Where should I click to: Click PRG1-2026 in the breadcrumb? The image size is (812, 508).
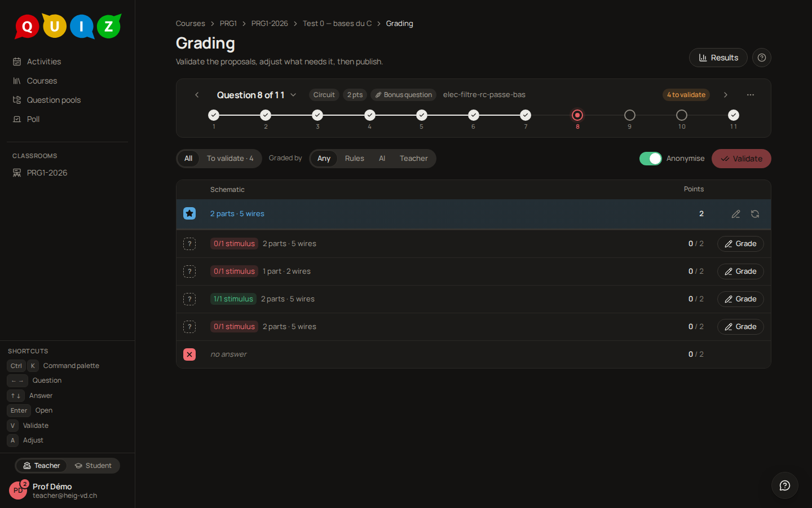(270, 23)
